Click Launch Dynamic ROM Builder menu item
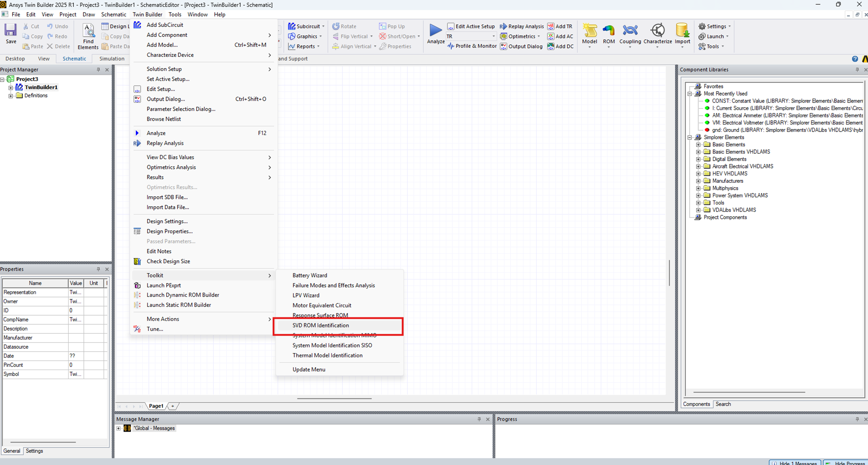Viewport: 868px width, 465px height. tap(203, 295)
